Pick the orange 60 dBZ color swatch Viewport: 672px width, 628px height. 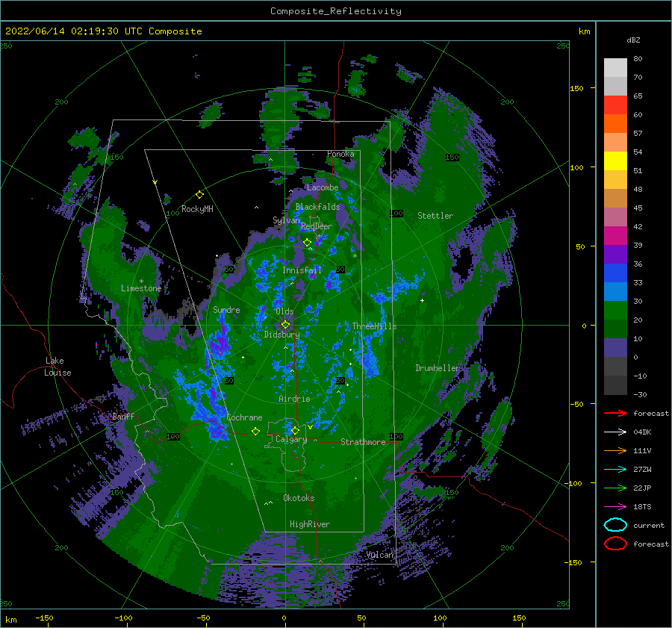click(615, 124)
